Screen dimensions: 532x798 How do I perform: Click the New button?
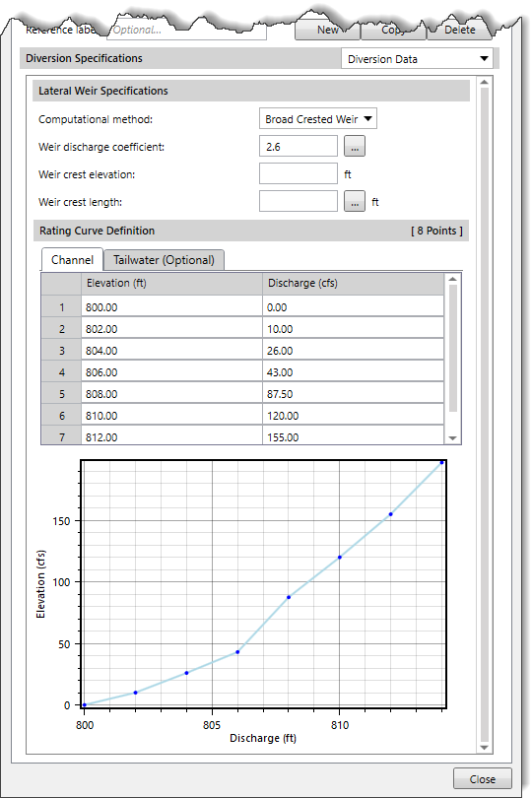point(327,30)
